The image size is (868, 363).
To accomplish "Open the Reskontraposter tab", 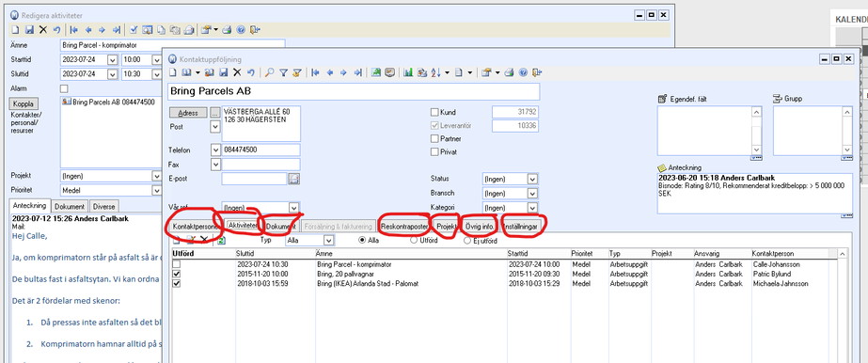I will (404, 227).
